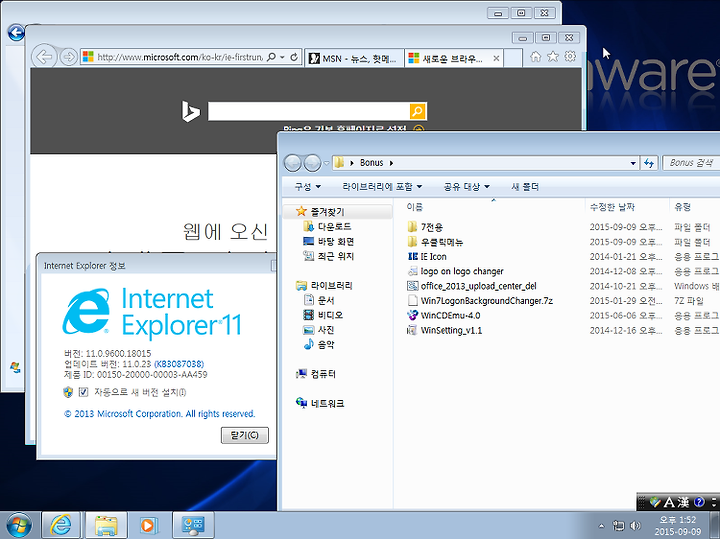Viewport: 720px width, 539px height.
Task: Select 비디오 library in sidebar
Action: (x=323, y=315)
